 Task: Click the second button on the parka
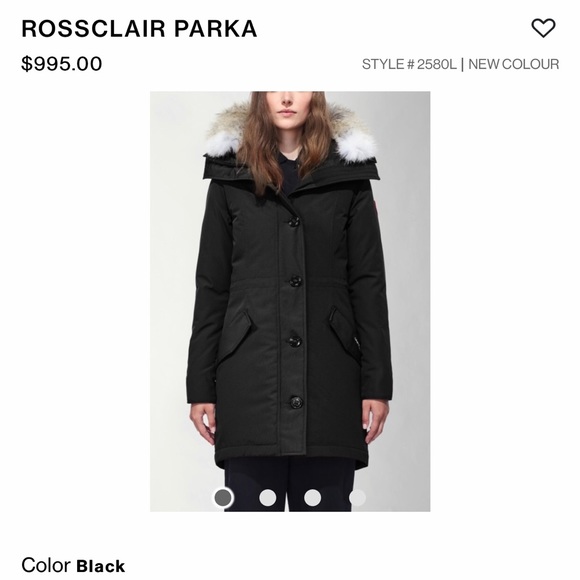[295, 281]
